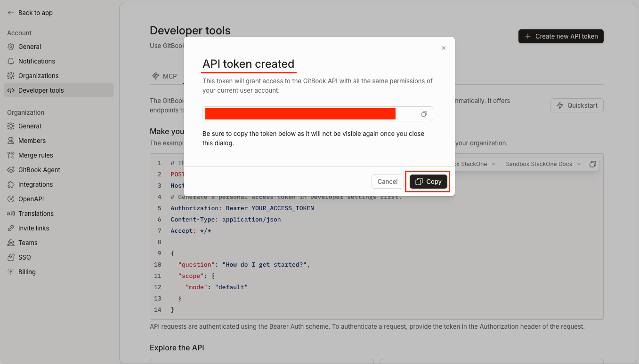Click the Integrations icon
The width and height of the screenshot is (639, 364).
coord(11,184)
